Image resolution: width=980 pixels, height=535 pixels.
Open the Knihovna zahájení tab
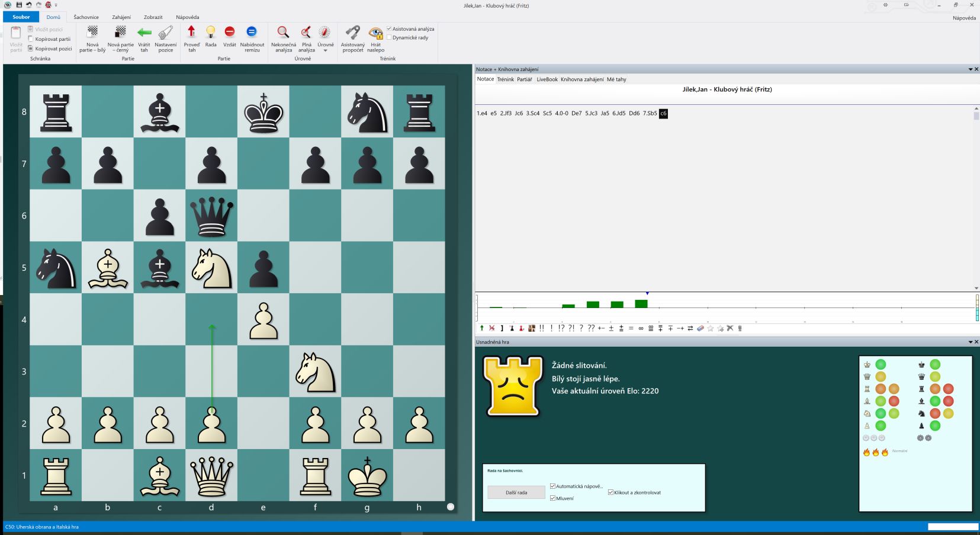582,79
